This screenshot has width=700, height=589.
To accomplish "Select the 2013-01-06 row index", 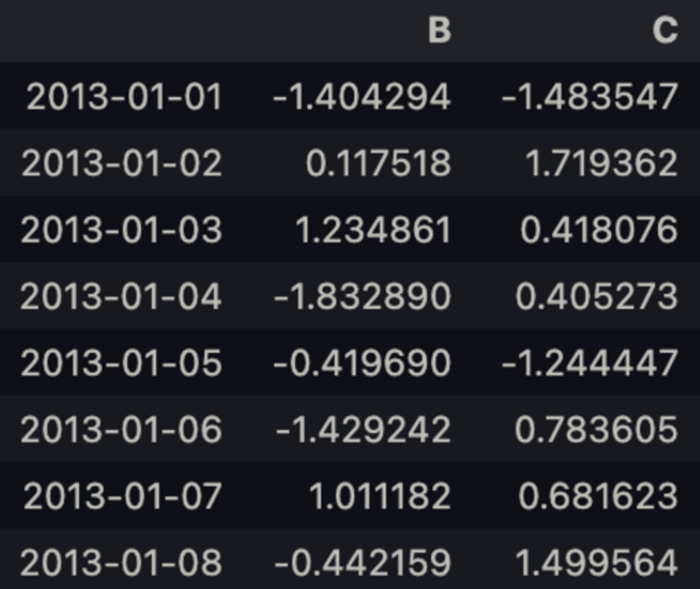I will [x=122, y=429].
